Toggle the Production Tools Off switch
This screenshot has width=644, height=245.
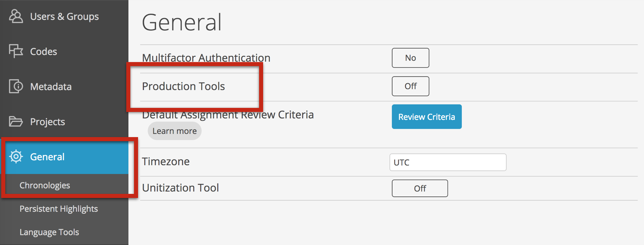411,86
